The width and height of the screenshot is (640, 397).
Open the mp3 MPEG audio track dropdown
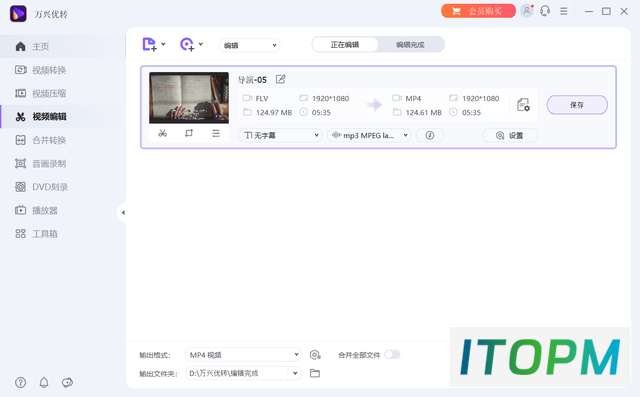click(369, 135)
